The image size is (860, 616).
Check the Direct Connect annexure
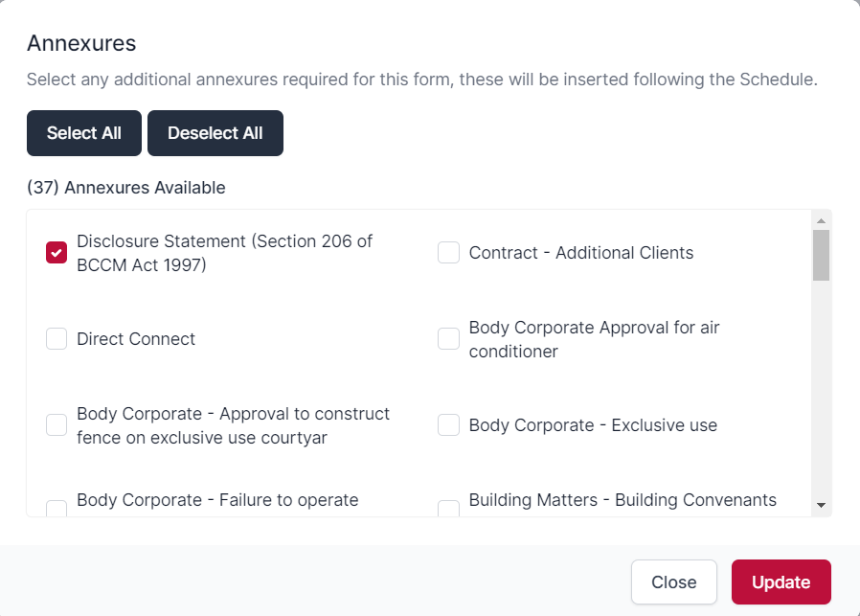56,338
